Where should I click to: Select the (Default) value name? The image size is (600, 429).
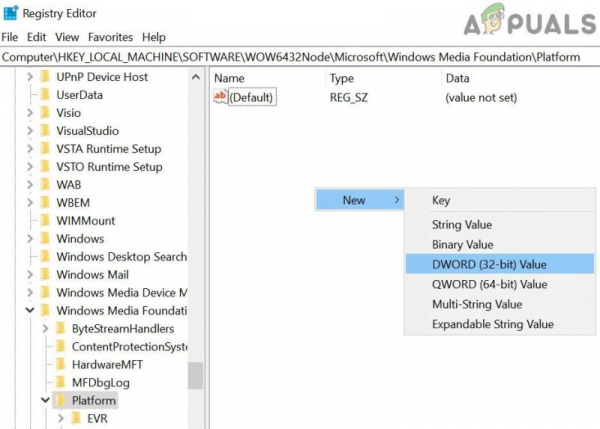click(x=251, y=98)
